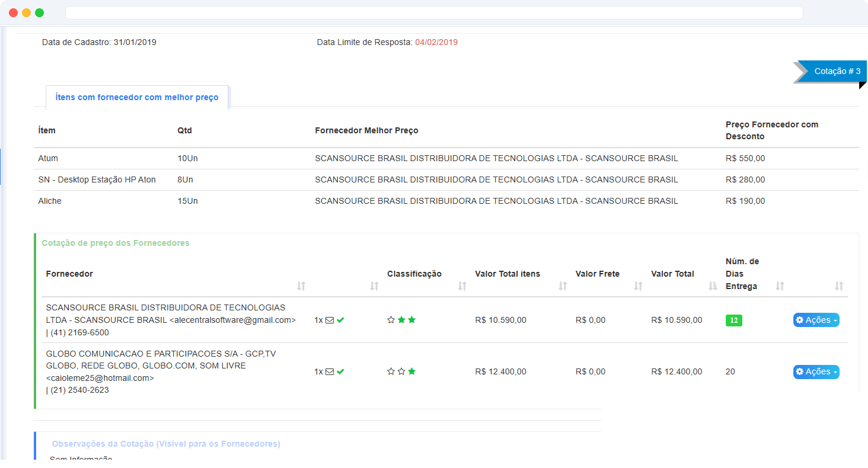Click the date 04/02/2019 in red
868x468 pixels.
[436, 42]
